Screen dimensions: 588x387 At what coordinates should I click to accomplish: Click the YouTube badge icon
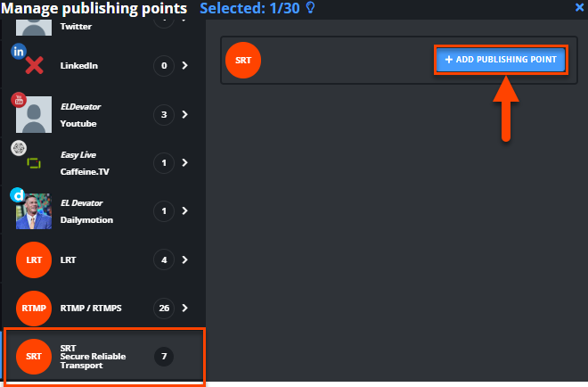click(x=19, y=100)
